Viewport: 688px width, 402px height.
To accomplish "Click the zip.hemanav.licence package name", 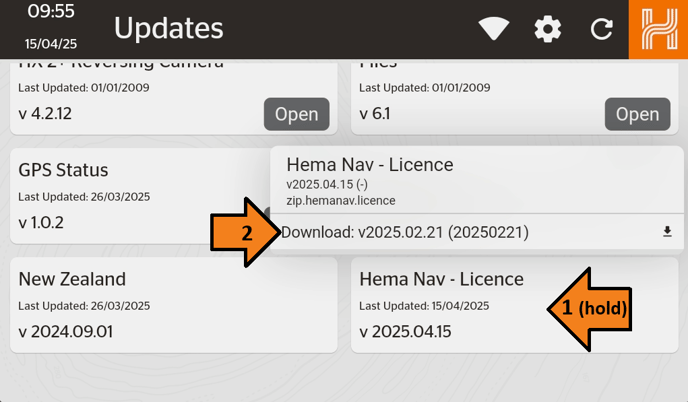I will (x=341, y=201).
